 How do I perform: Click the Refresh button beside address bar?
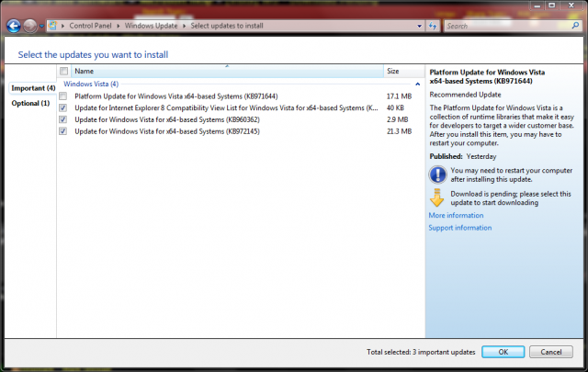(433, 27)
